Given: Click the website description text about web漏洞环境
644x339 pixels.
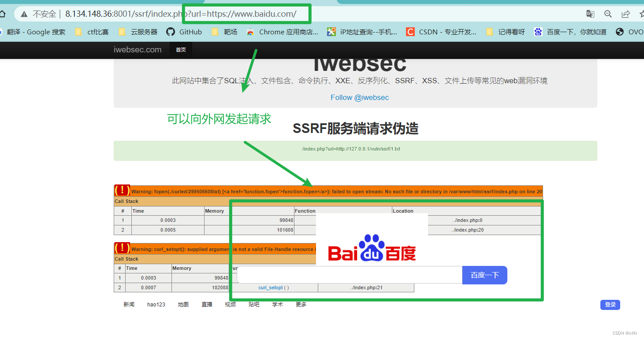Looking at the screenshot, I should coord(360,81).
